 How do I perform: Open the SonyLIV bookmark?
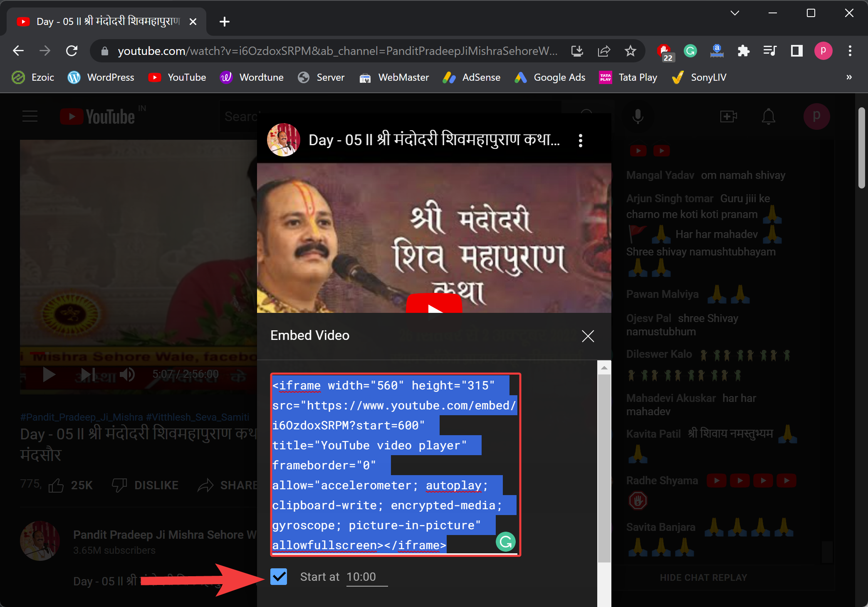pos(700,77)
